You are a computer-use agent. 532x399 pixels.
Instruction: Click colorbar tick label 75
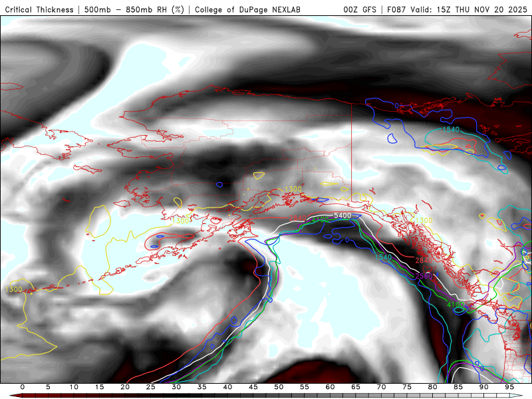click(407, 387)
